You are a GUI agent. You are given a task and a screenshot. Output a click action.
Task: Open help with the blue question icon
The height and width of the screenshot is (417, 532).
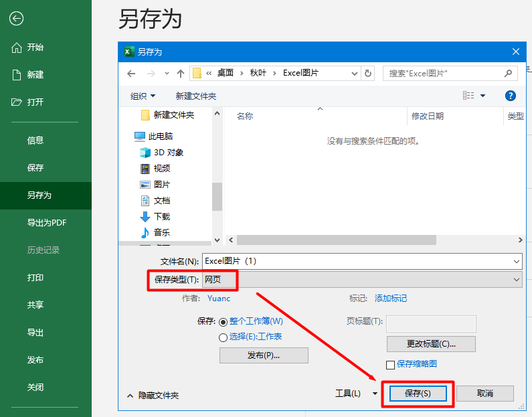click(511, 96)
